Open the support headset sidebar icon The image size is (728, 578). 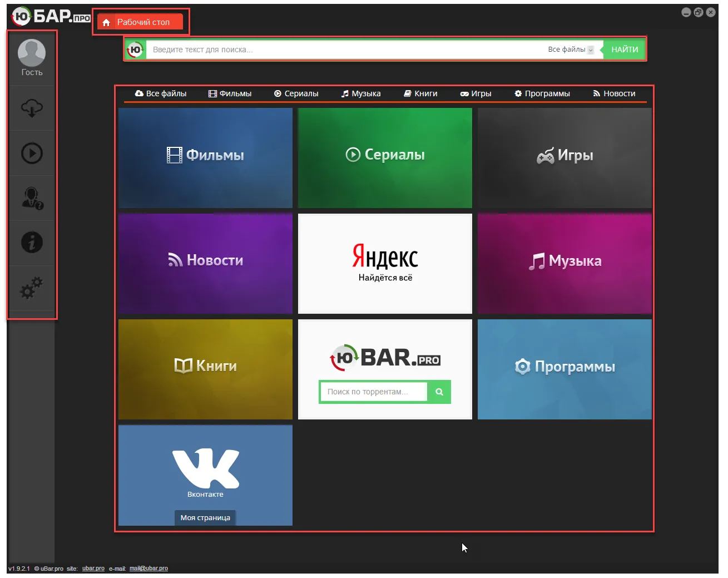[32, 198]
